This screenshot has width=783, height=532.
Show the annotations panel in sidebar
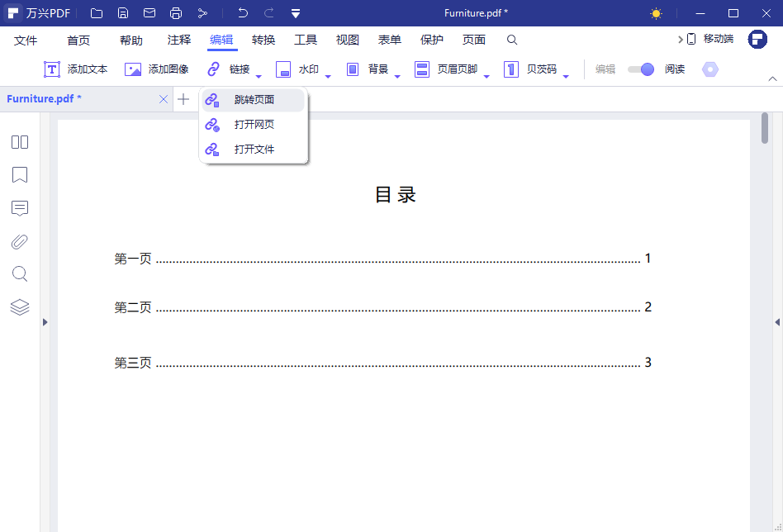click(x=20, y=208)
